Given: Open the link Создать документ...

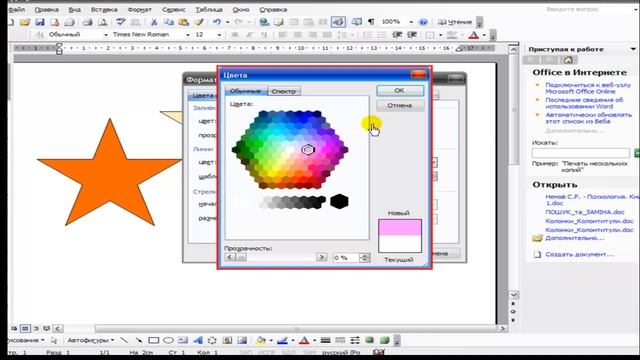Looking at the screenshot, I should (x=580, y=254).
